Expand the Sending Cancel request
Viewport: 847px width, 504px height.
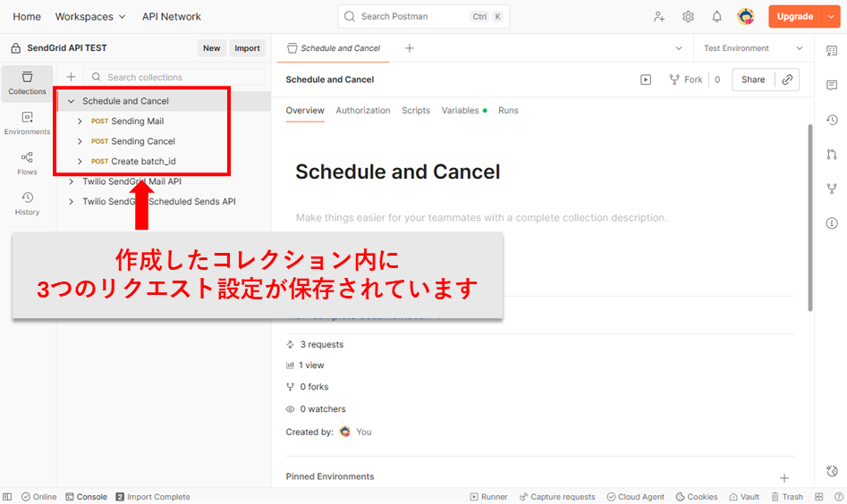80,141
